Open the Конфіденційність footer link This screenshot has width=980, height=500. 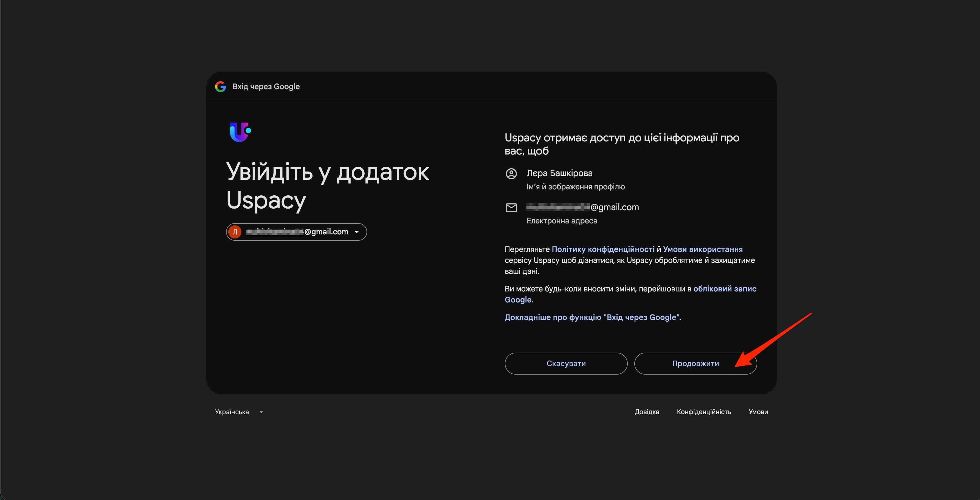tap(704, 412)
